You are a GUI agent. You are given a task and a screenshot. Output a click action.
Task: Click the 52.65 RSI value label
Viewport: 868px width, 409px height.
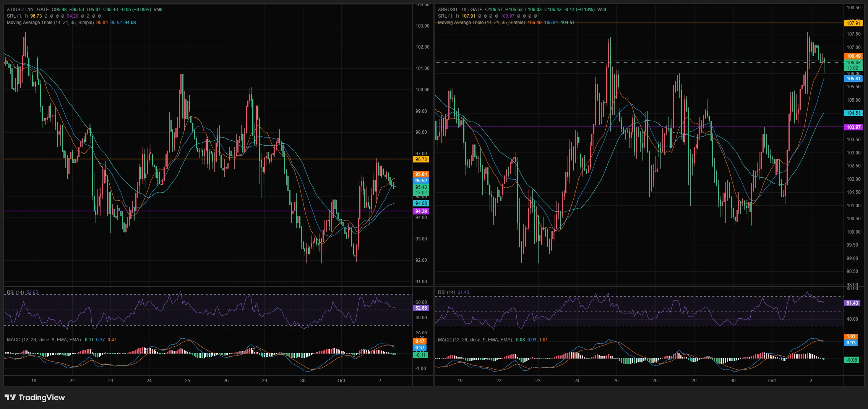[x=421, y=308]
